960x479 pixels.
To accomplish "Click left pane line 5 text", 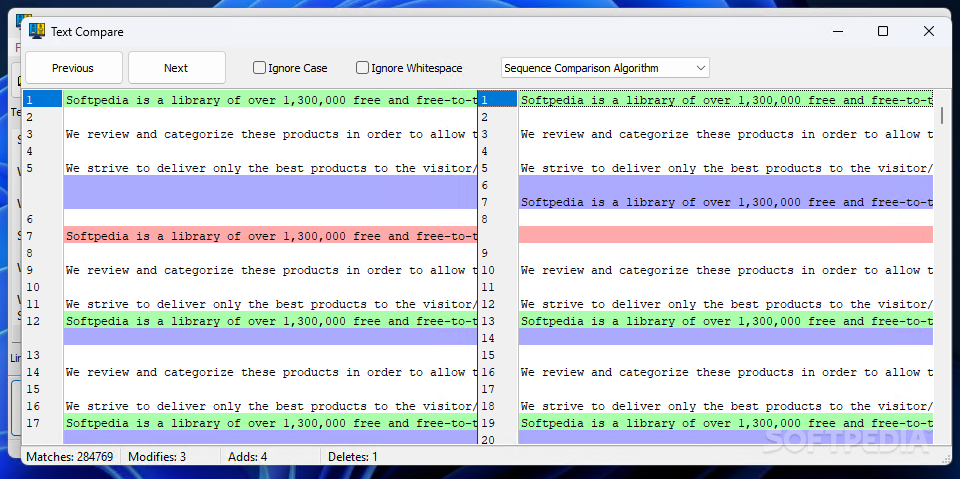I will coord(271,168).
